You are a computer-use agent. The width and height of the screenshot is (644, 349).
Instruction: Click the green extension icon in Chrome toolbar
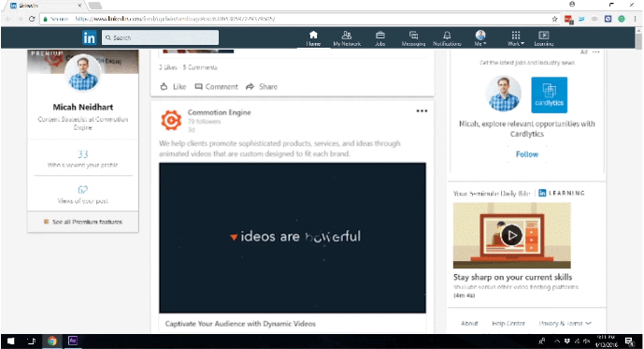622,19
